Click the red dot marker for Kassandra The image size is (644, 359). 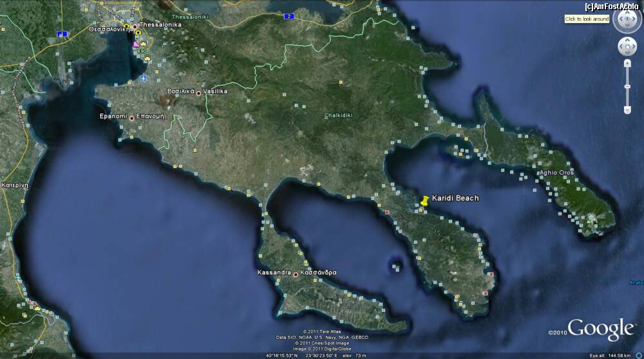(296, 275)
